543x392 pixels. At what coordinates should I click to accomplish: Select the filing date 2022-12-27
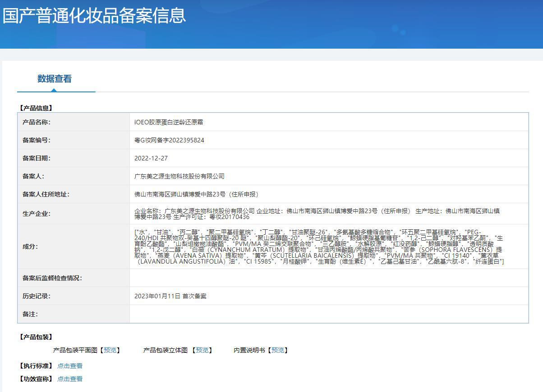(149, 158)
